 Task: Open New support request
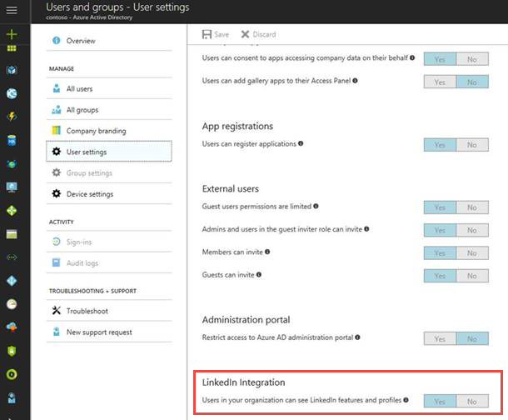109,332
